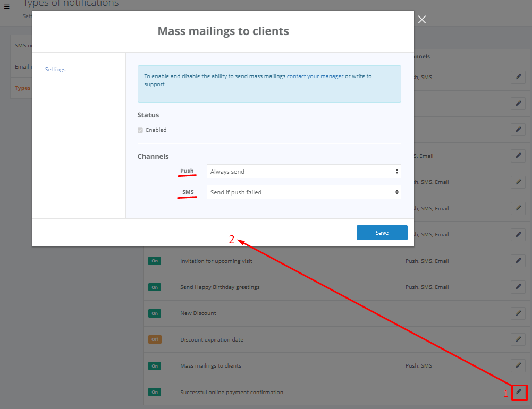Click the Save button
This screenshot has width=532, height=409.
click(382, 233)
